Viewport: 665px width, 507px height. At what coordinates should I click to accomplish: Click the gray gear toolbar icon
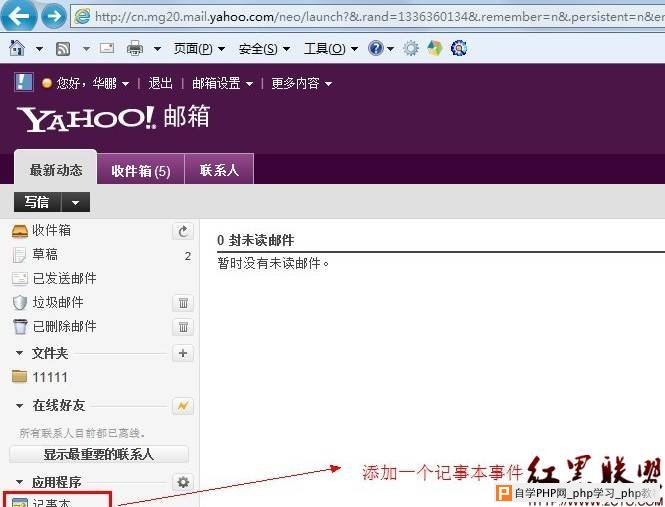[x=411, y=48]
